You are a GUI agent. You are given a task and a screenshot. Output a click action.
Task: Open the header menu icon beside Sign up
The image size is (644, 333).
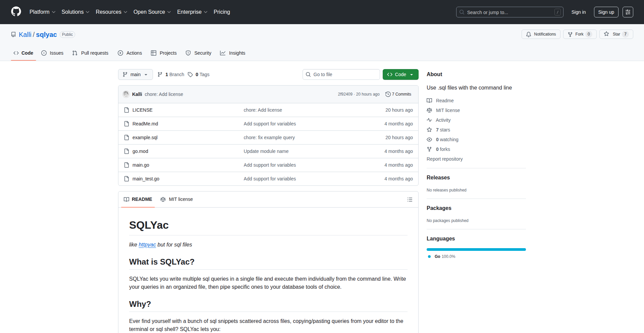[628, 12]
